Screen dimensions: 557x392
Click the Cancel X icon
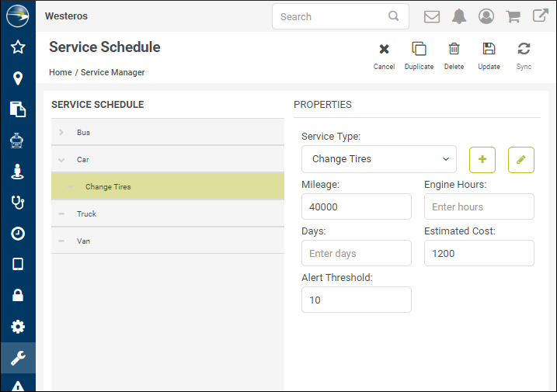384,50
